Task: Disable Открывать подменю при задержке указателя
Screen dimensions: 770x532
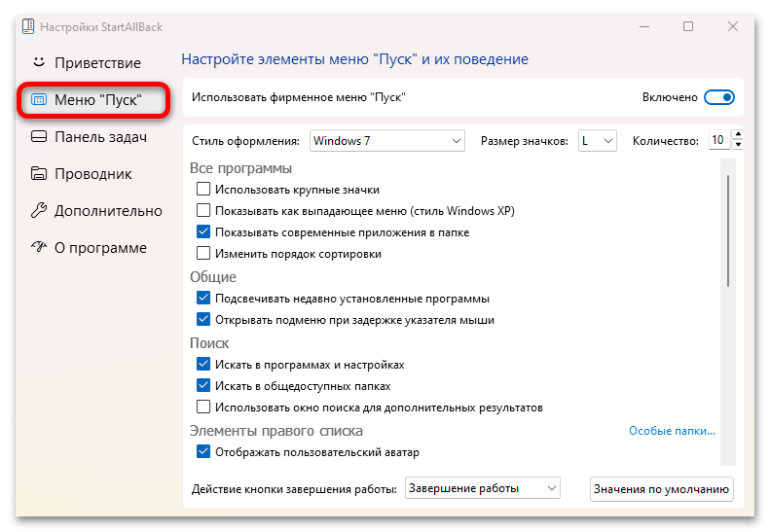Action: point(203,320)
